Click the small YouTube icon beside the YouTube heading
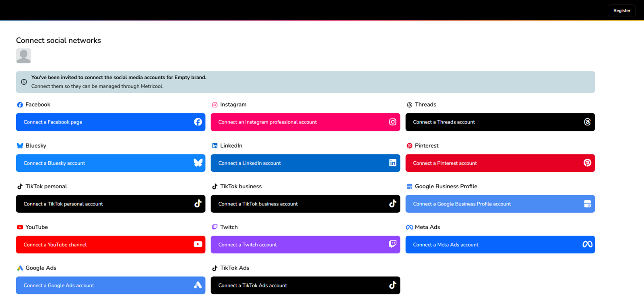The height and width of the screenshot is (302, 644). pyautogui.click(x=20, y=227)
